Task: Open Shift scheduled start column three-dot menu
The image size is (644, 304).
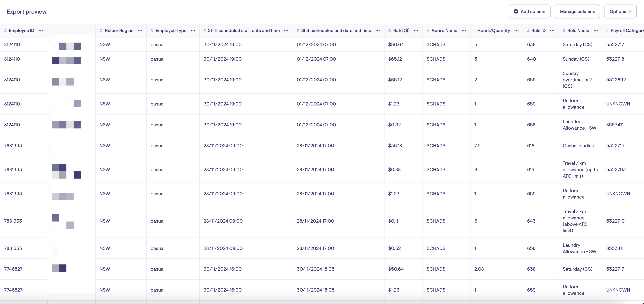Action: (286, 31)
